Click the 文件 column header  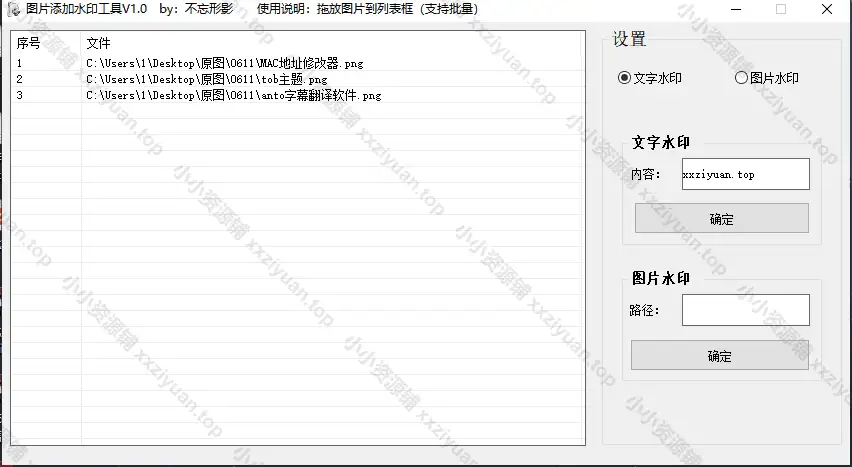pyautogui.click(x=99, y=44)
